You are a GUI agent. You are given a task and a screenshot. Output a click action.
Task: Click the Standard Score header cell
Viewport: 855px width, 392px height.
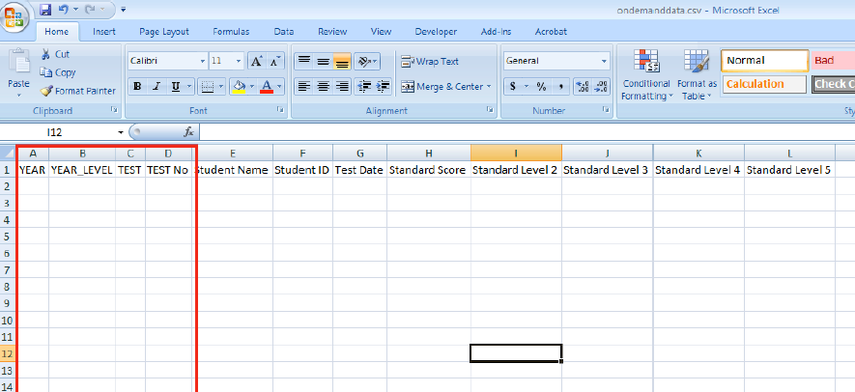pos(428,170)
